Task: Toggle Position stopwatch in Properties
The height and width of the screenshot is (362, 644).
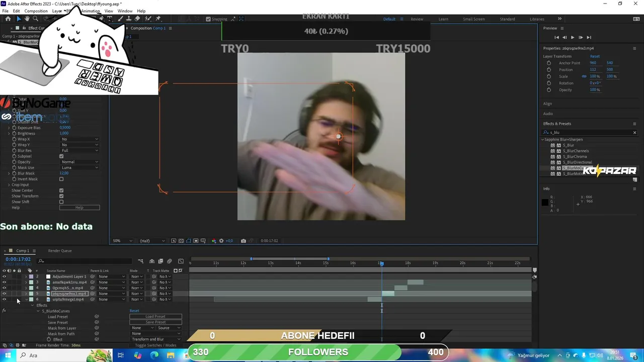Action: point(549,69)
